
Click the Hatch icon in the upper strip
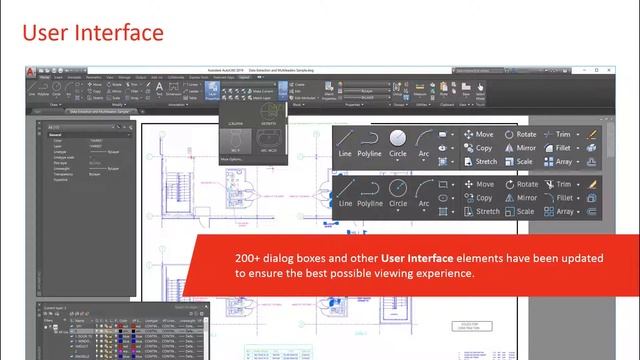tap(442, 162)
